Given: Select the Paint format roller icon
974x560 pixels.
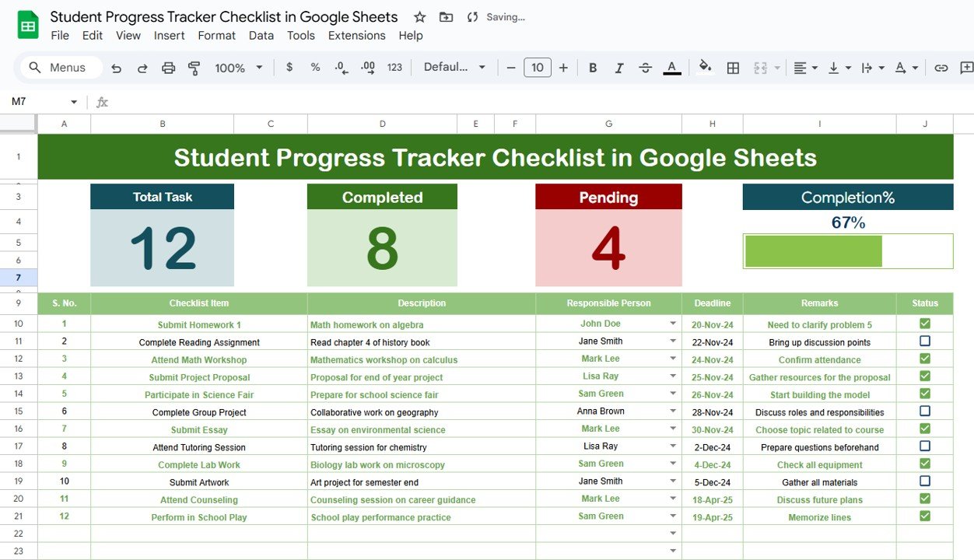Looking at the screenshot, I should [194, 68].
